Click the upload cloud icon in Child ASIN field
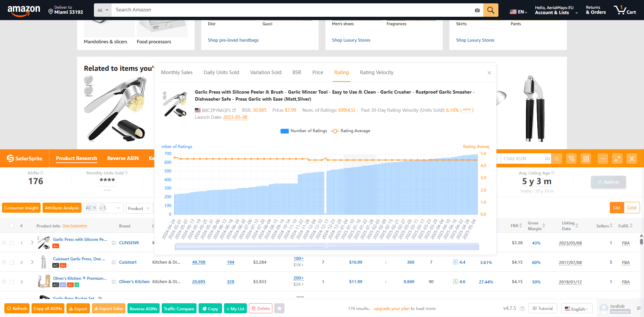The width and height of the screenshot is (644, 317). [x=547, y=159]
